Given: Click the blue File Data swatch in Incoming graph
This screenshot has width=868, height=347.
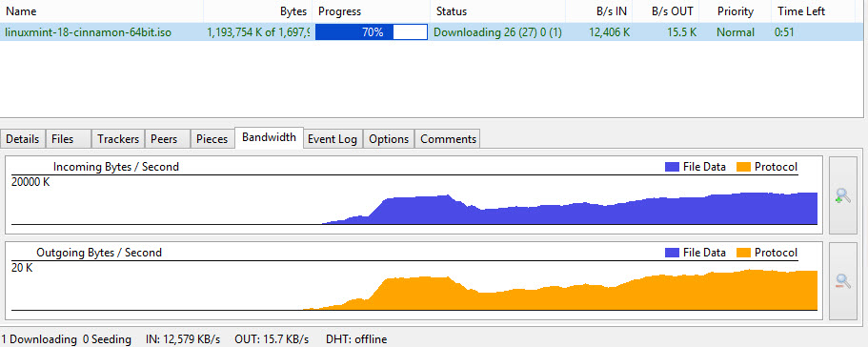Looking at the screenshot, I should [x=672, y=167].
